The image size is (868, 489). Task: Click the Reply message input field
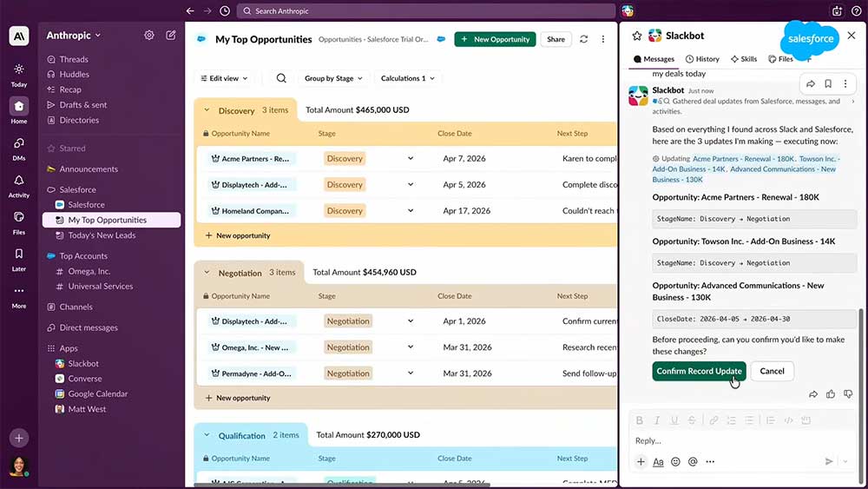[729, 440]
